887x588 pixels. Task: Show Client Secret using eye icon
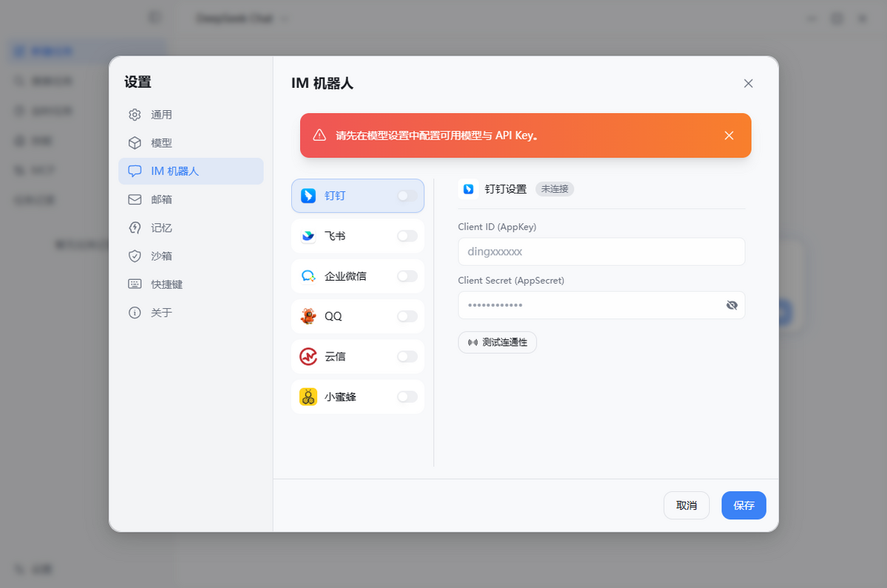pos(732,305)
